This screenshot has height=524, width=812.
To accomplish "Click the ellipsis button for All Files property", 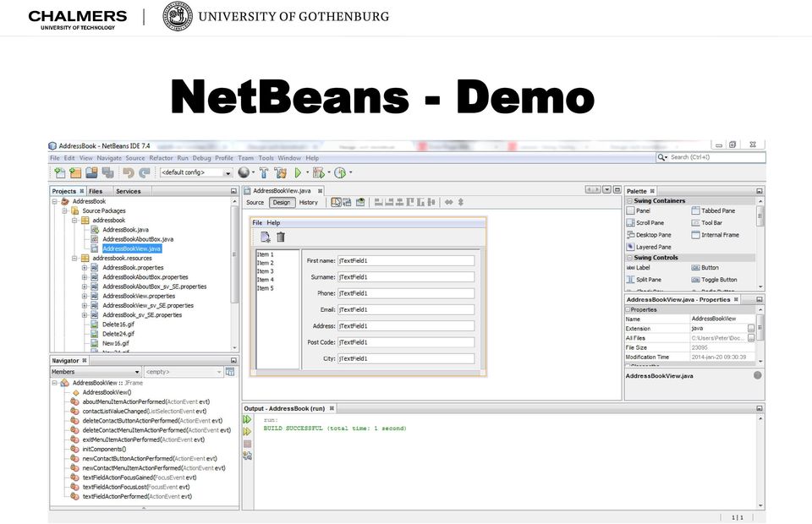I will point(751,338).
